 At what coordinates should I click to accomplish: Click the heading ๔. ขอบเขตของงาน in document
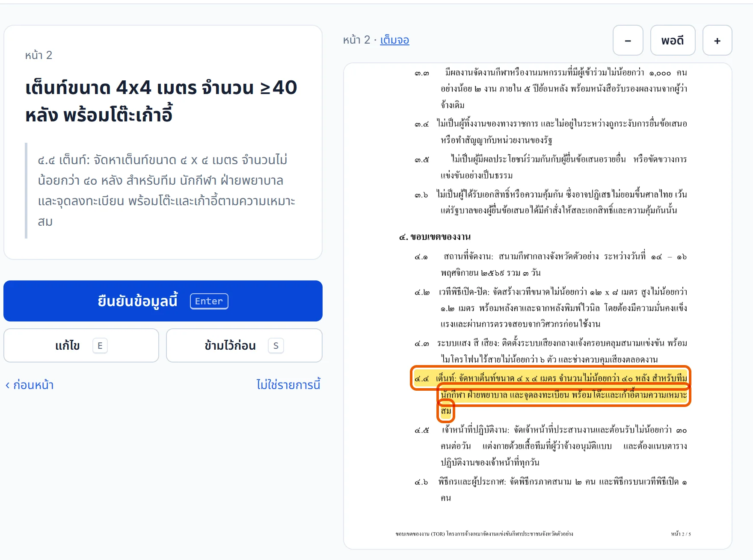(435, 237)
